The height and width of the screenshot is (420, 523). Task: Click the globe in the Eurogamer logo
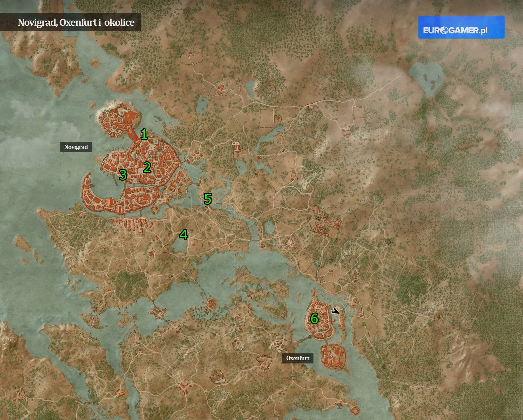pyautogui.click(x=444, y=30)
